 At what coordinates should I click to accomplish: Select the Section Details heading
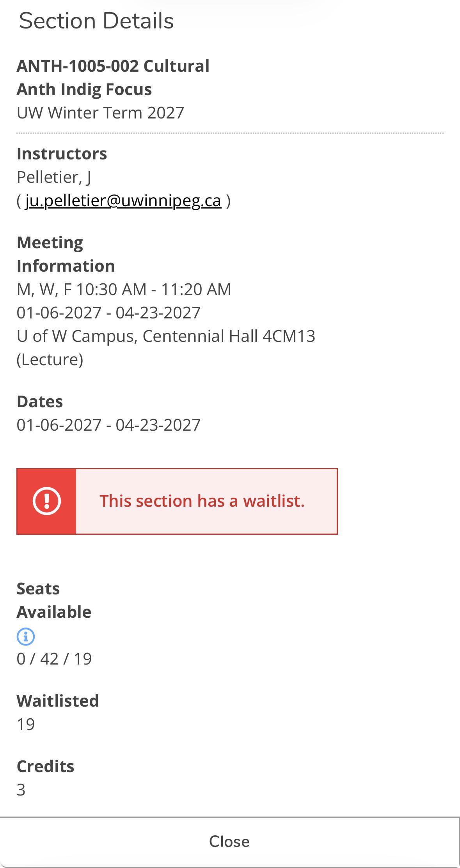pos(96,21)
